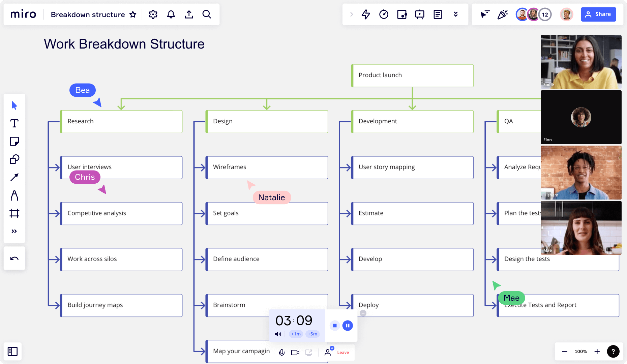Open board Settings from the title bar
Image resolution: width=627 pixels, height=364 pixels.
click(153, 14)
